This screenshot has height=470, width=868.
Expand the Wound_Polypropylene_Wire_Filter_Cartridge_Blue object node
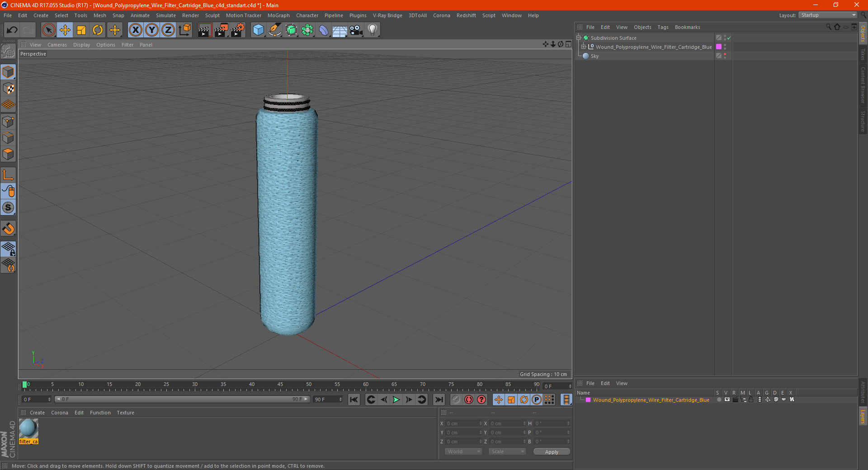tap(584, 47)
